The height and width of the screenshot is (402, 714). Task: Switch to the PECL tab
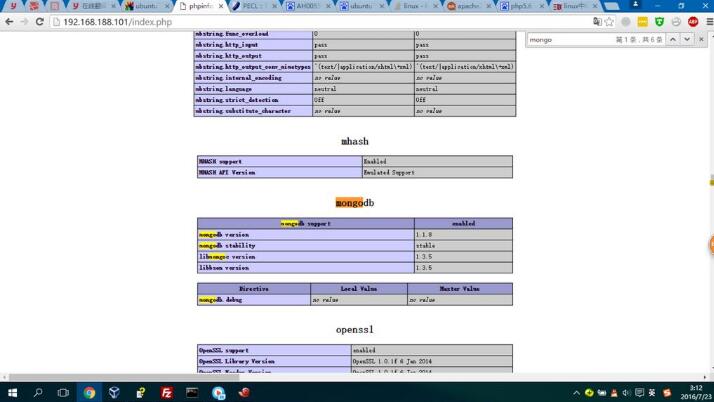254,6
